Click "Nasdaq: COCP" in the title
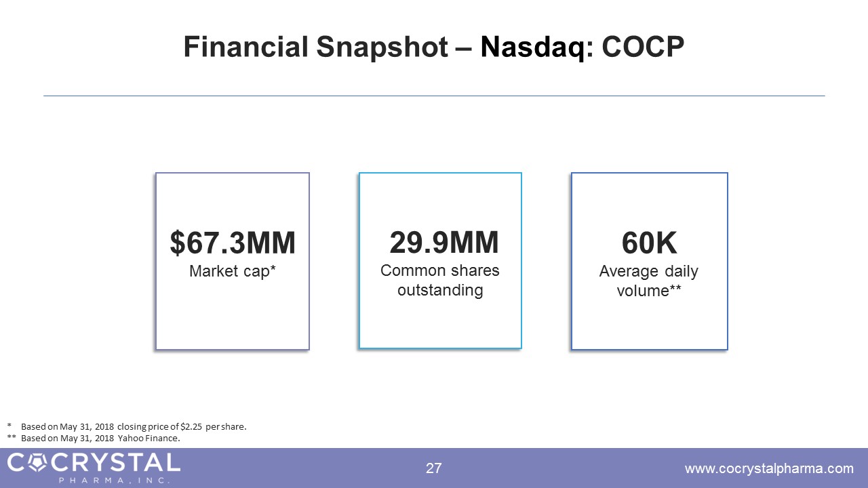868x488 pixels. (x=583, y=47)
